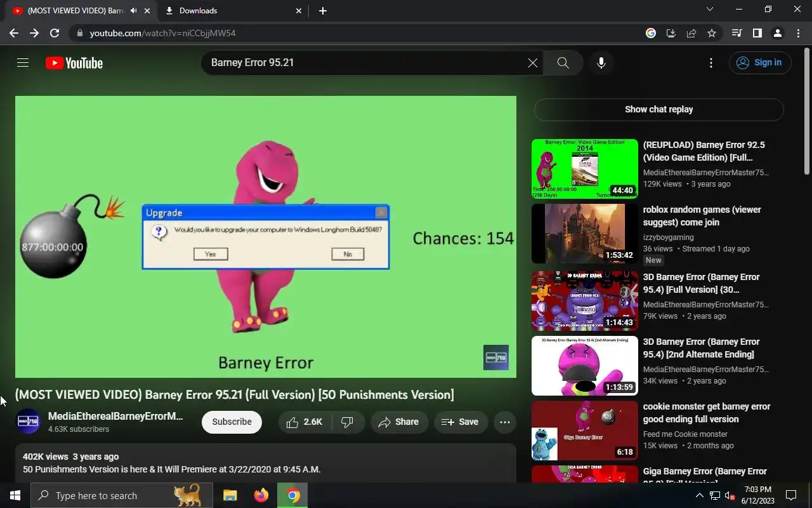Screen dimensions: 812x508
Task: Open the 3D Barney Error 30 Punishments thumbnail
Action: (x=584, y=301)
